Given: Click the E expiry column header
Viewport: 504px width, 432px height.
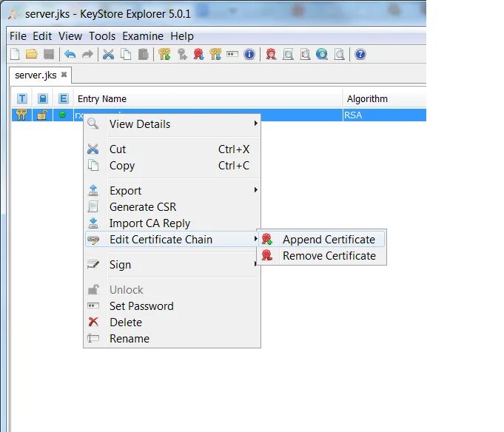Looking at the screenshot, I should pyautogui.click(x=64, y=98).
